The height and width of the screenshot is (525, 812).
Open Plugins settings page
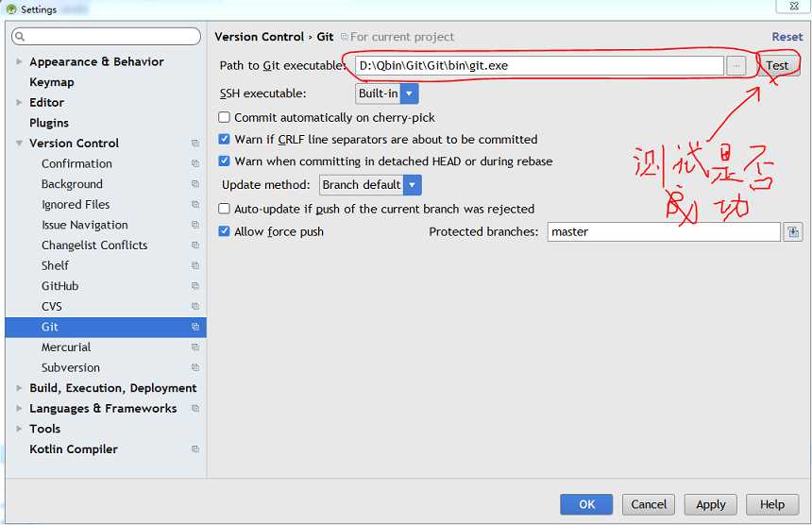pos(49,123)
